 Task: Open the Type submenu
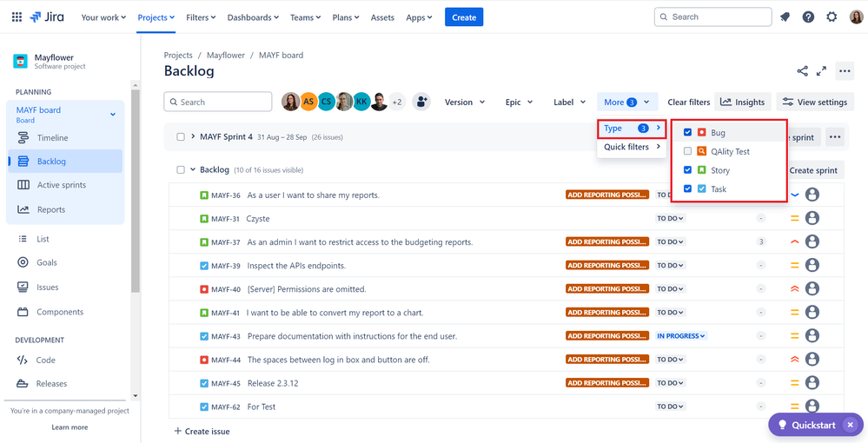pos(632,128)
